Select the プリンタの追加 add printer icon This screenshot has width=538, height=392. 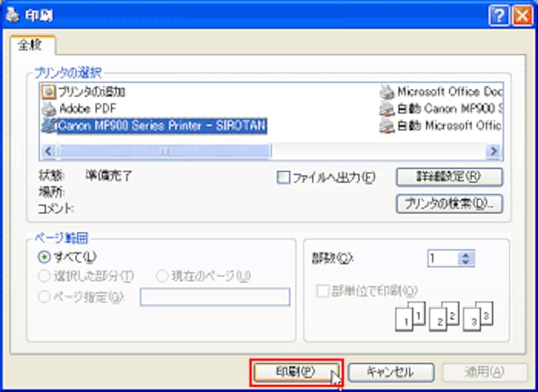48,92
